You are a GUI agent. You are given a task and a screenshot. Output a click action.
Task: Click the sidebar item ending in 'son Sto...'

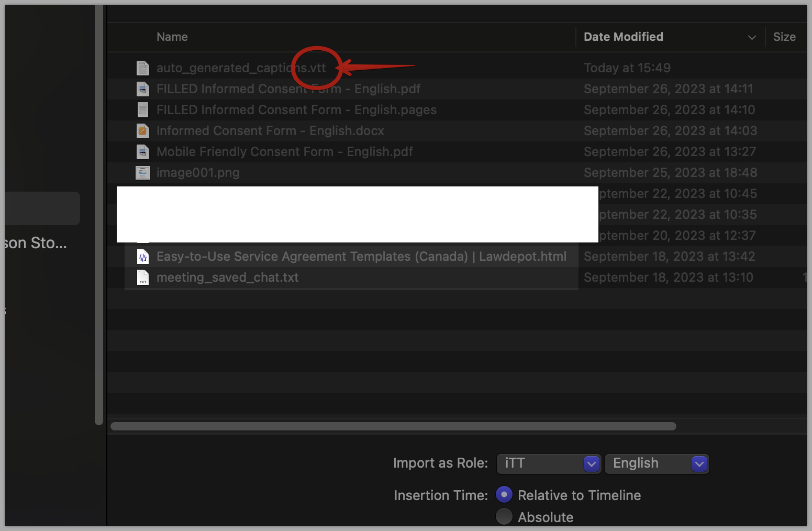click(x=36, y=243)
